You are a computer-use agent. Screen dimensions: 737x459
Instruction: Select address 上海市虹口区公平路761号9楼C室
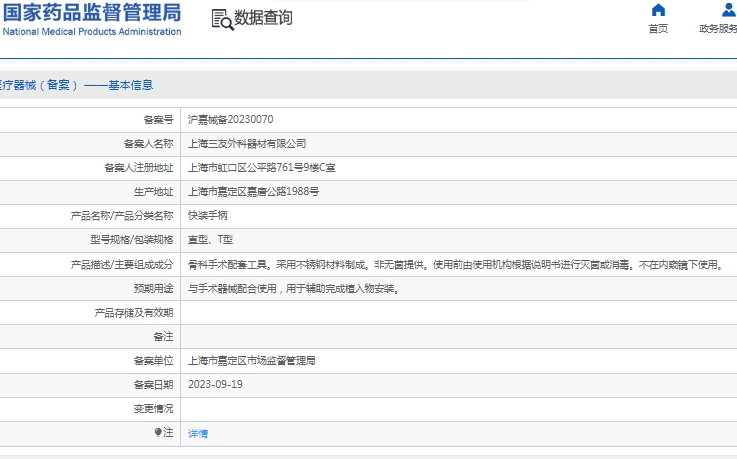coord(261,168)
